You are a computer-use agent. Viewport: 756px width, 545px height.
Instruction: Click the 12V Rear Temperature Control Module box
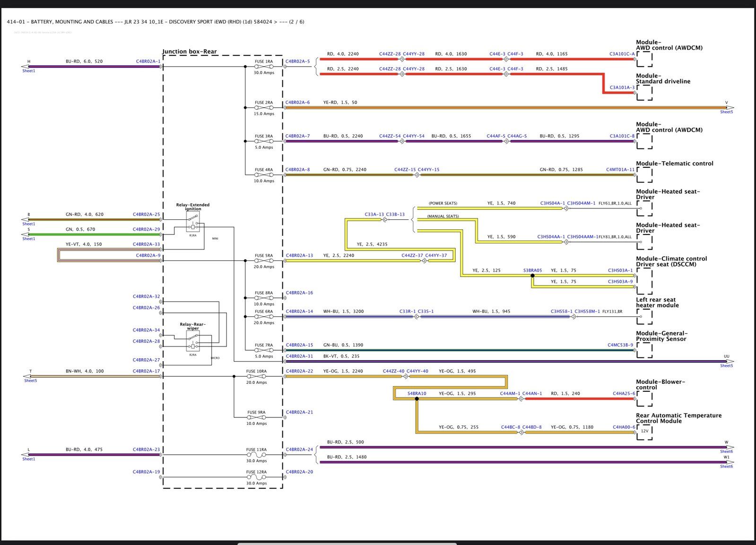644,432
